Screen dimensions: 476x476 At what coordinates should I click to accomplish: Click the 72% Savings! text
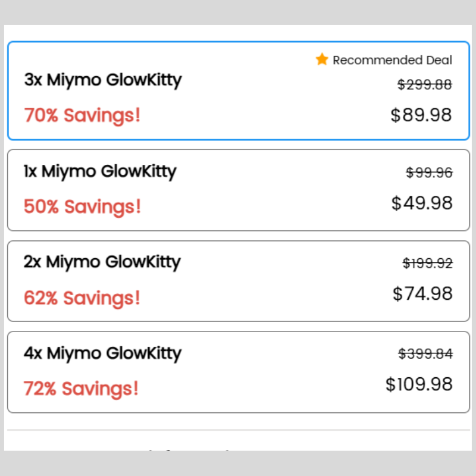click(81, 389)
